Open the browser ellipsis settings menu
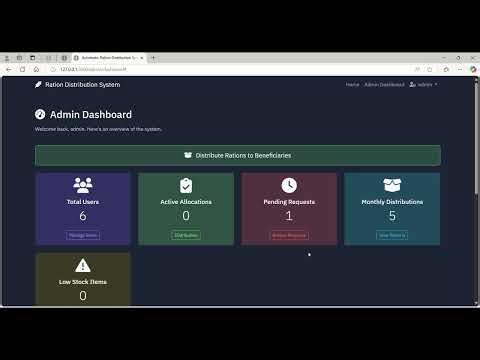Viewport: 480px width, 360px height. point(460,69)
